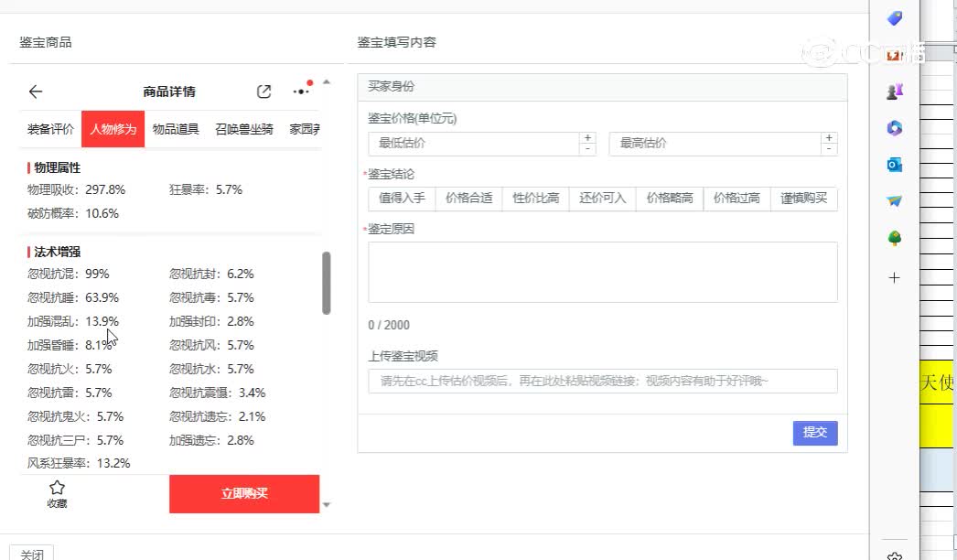The width and height of the screenshot is (957, 560).
Task: Open the share/external link icon
Action: (263, 92)
